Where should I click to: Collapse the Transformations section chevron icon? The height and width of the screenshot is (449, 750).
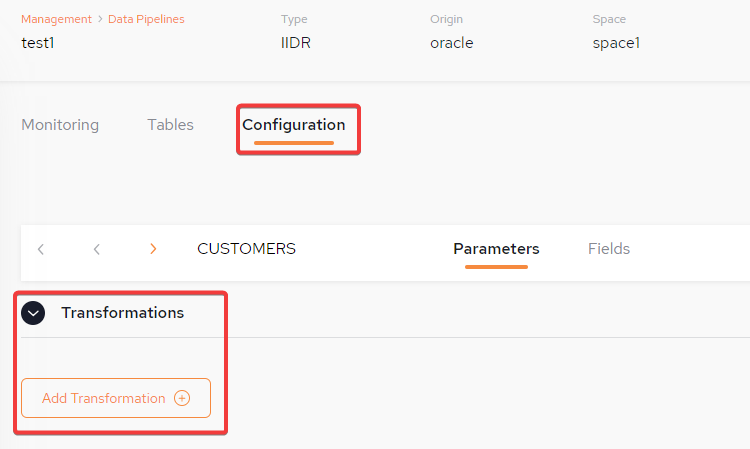click(x=33, y=313)
